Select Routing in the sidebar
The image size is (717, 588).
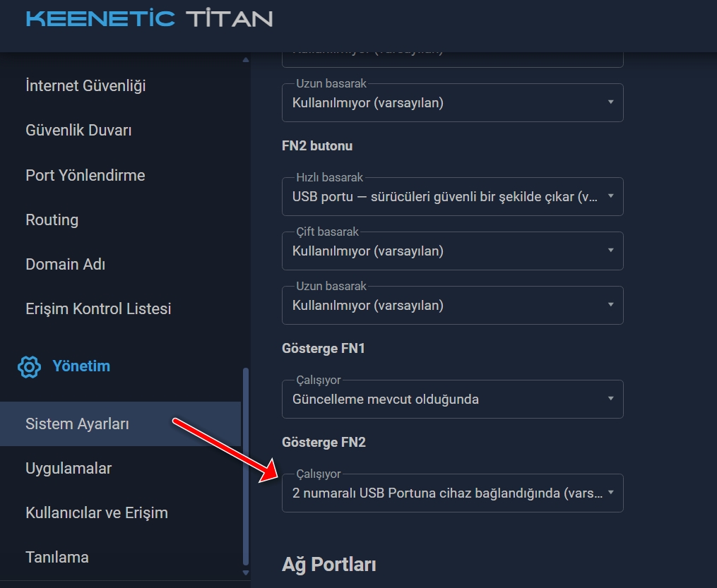coord(52,220)
